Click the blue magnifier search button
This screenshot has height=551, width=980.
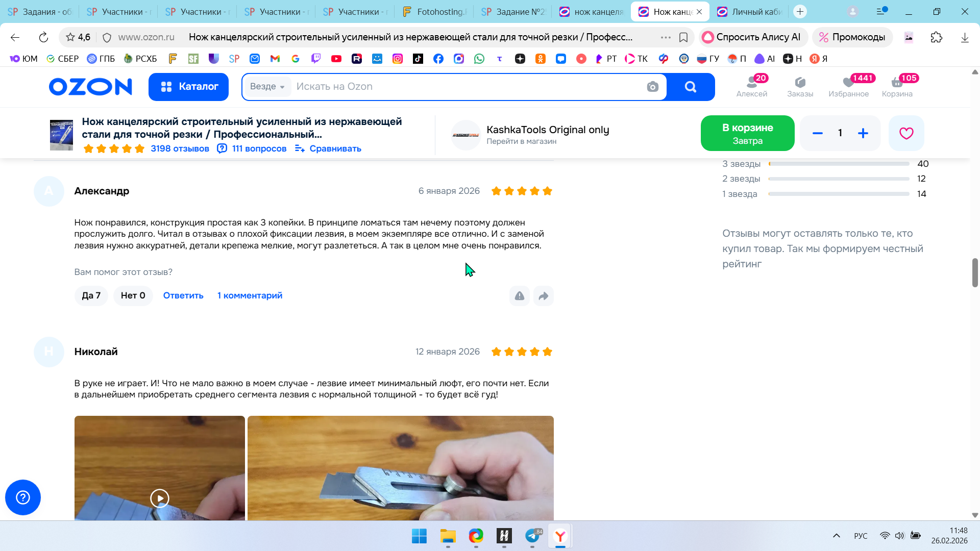pos(691,87)
